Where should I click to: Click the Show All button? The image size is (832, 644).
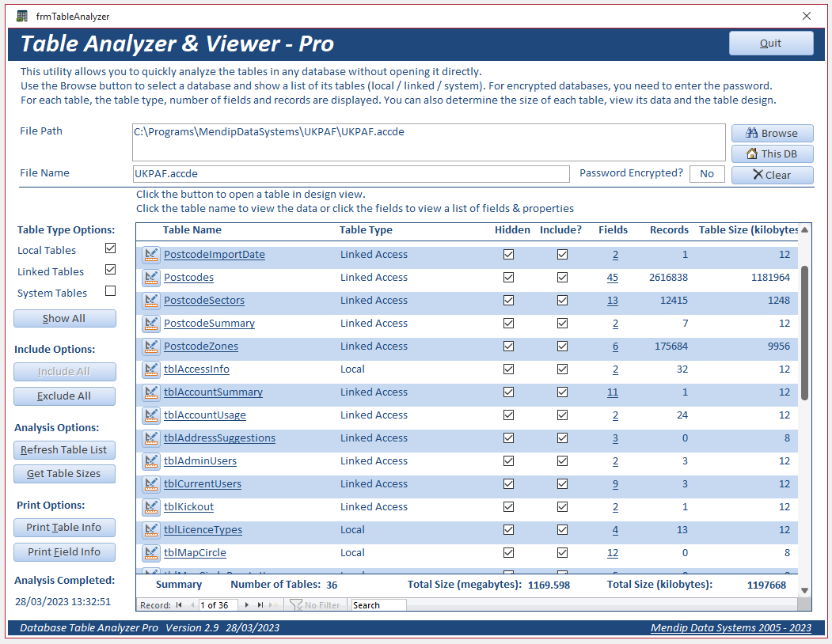click(64, 318)
